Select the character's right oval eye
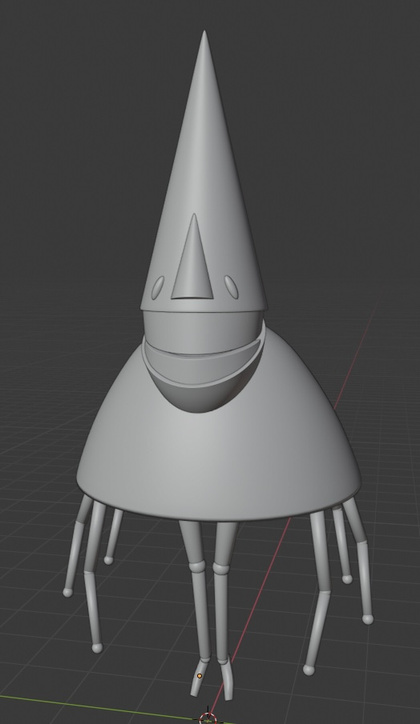Screen dimensions: 420x724 (x=231, y=286)
